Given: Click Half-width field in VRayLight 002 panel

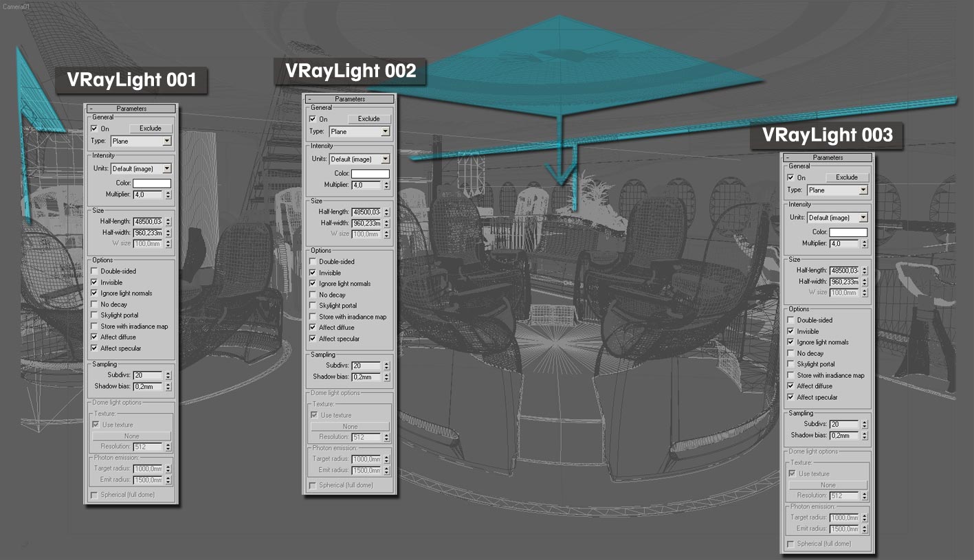Looking at the screenshot, I should click(366, 223).
